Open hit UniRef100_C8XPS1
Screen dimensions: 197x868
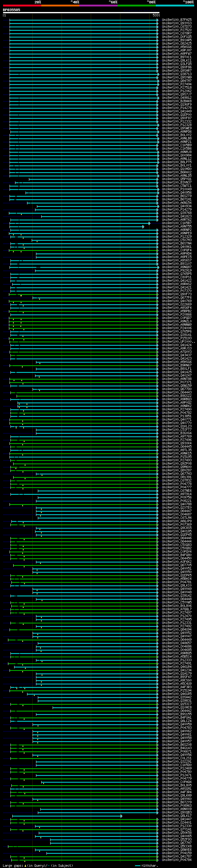pos(177,277)
